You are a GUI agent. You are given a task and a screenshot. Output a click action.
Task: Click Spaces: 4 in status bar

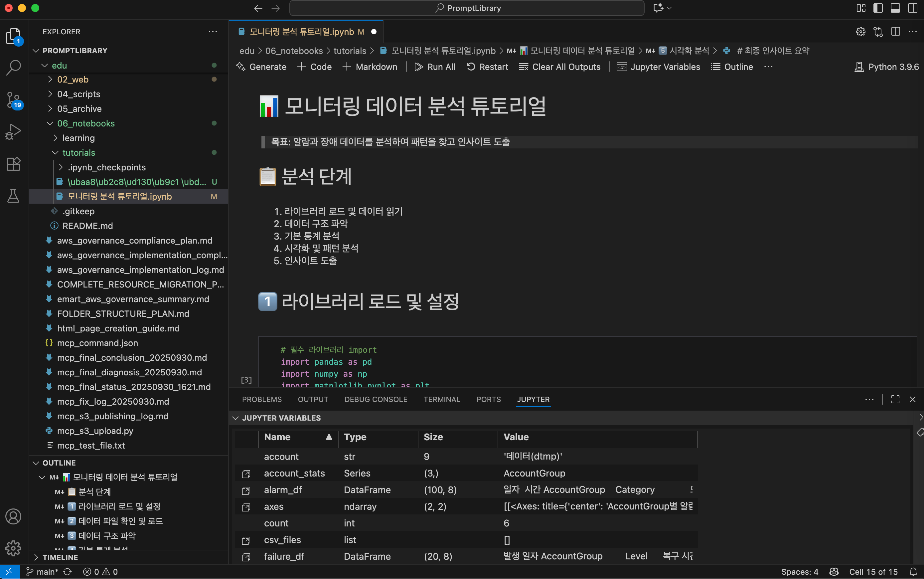click(x=800, y=572)
